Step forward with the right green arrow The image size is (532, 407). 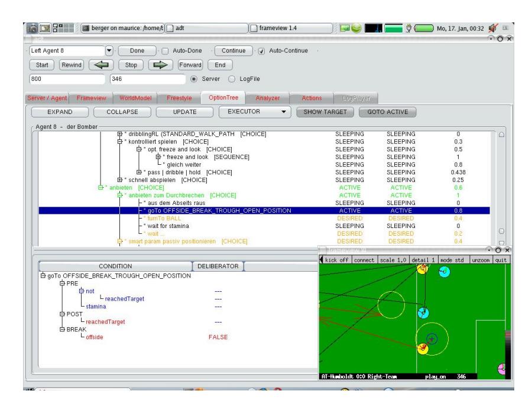tap(160, 65)
